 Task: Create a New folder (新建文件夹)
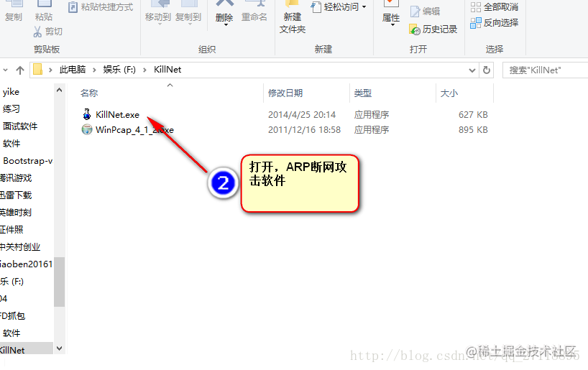point(293,17)
